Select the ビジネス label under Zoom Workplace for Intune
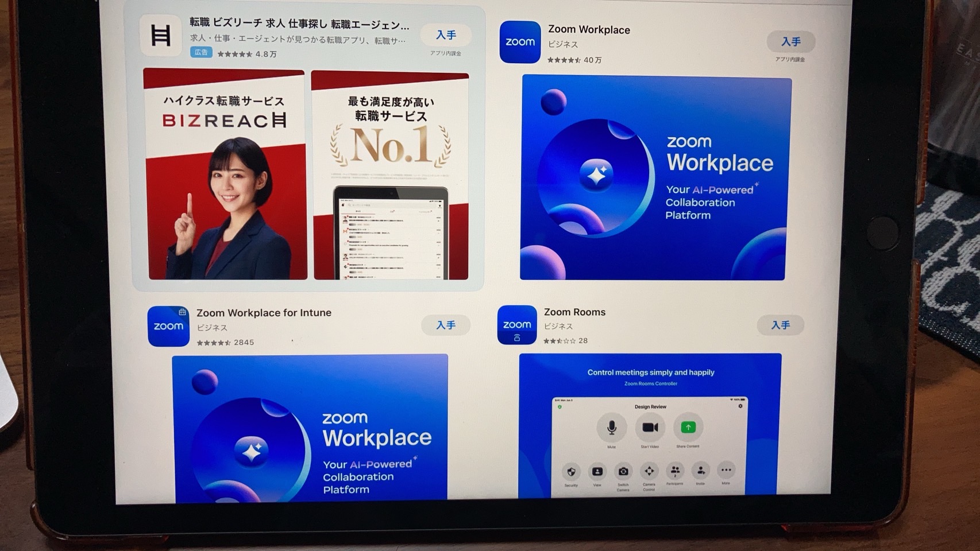980x551 pixels. (212, 328)
